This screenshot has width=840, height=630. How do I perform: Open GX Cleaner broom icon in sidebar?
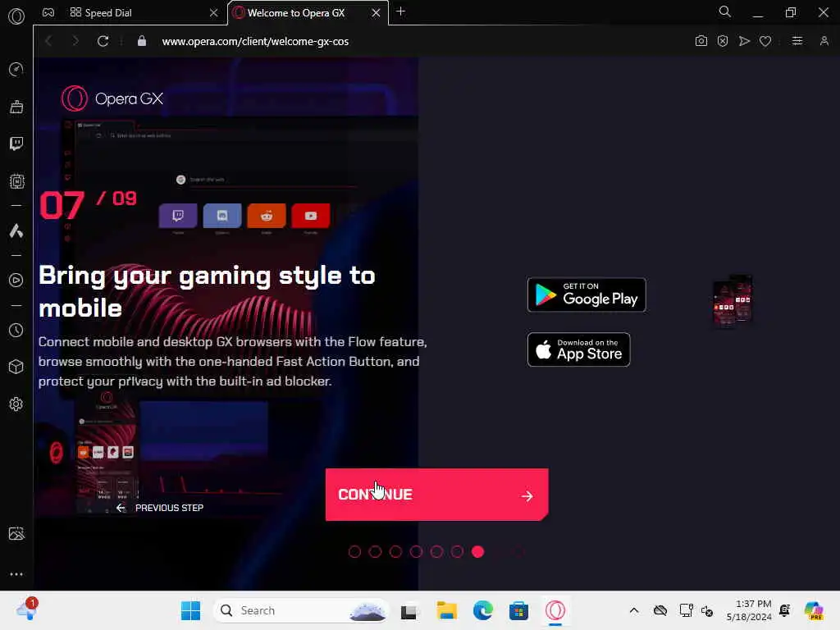(x=16, y=107)
